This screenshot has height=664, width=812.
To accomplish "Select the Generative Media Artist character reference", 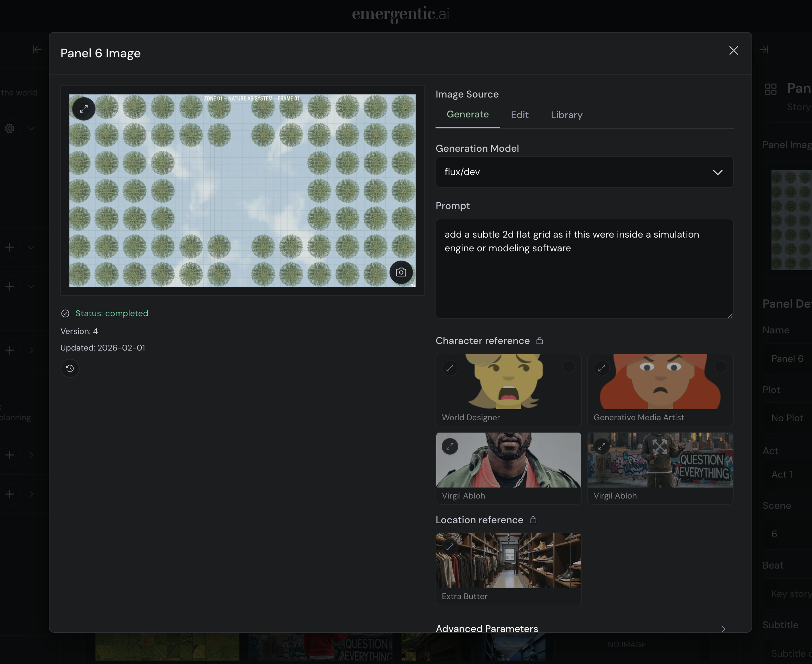I will [720, 367].
